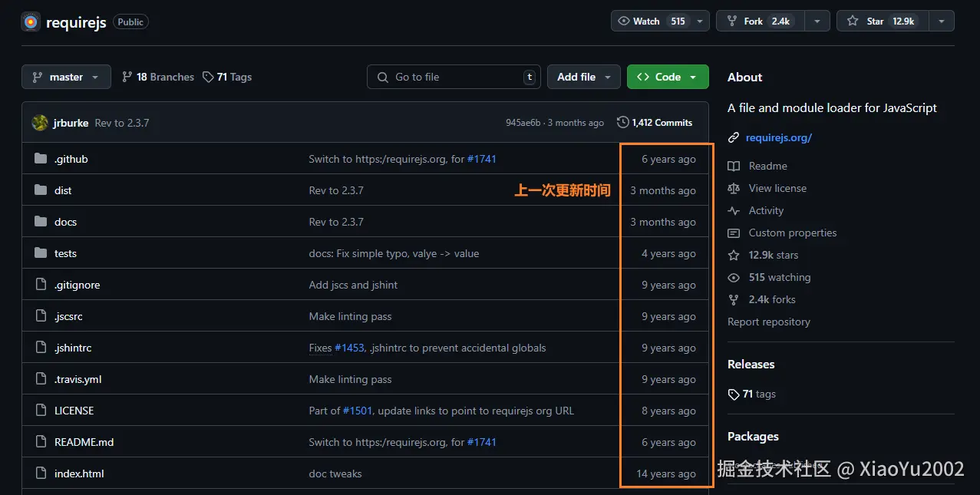The image size is (980, 495).
Task: Open the Readme link in About
Action: click(768, 166)
